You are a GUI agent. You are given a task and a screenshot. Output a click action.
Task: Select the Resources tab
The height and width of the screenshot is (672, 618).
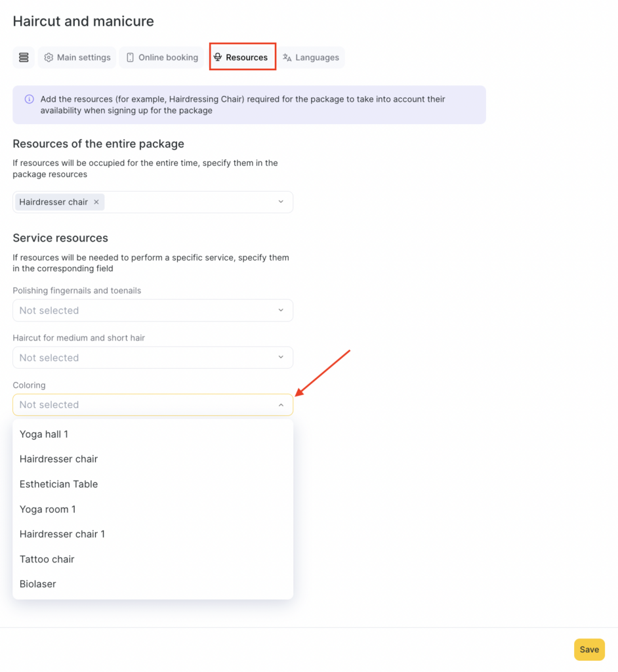pyautogui.click(x=241, y=58)
